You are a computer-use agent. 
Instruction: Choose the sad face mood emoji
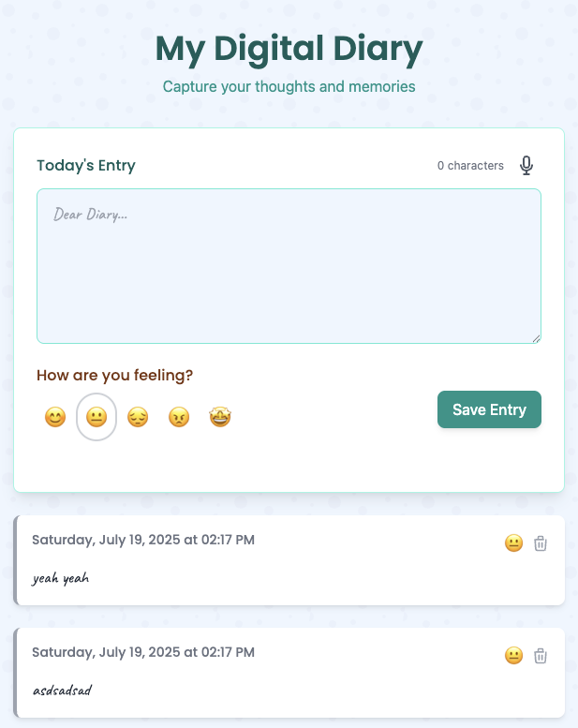(138, 418)
